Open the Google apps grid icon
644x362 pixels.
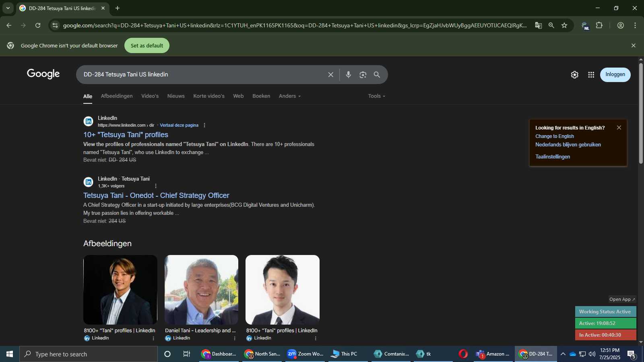click(591, 75)
